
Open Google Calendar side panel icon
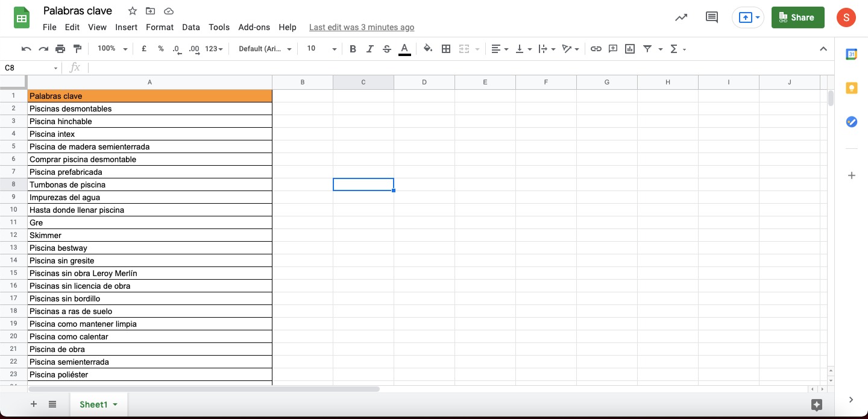[851, 54]
